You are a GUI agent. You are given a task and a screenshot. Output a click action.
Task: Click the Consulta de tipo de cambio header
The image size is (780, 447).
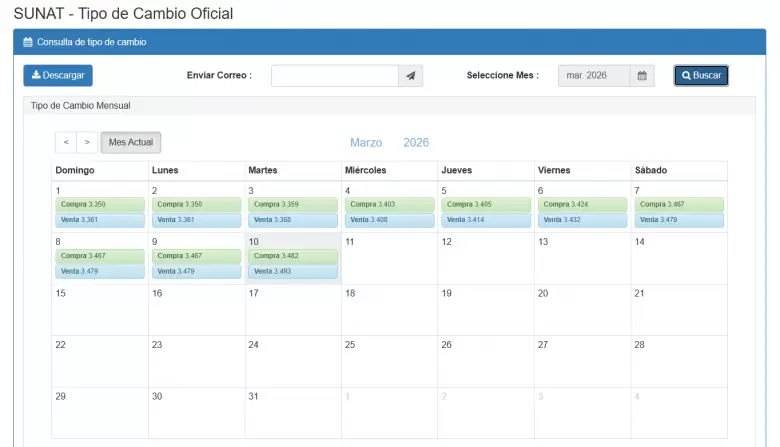click(91, 42)
